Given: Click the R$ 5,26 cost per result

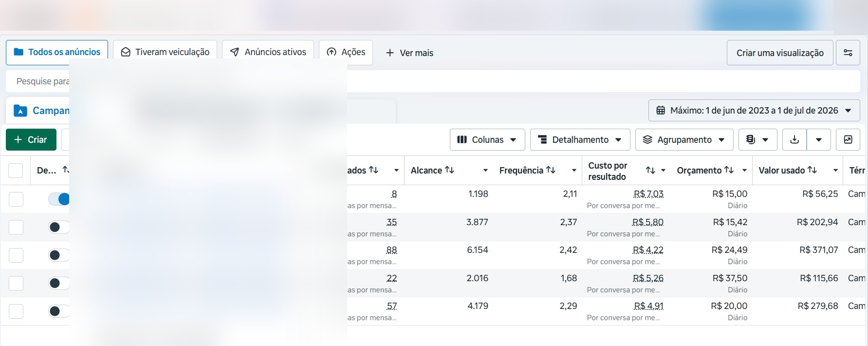Looking at the screenshot, I should point(648,278).
